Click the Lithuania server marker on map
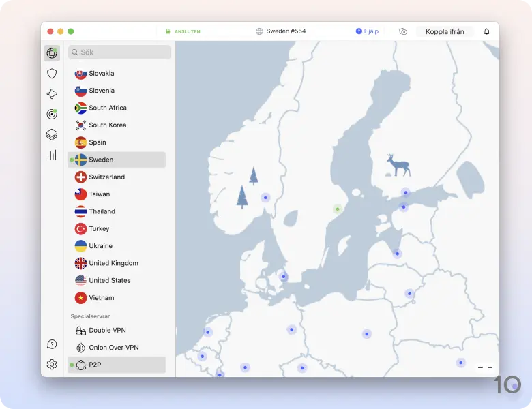 tap(409, 293)
